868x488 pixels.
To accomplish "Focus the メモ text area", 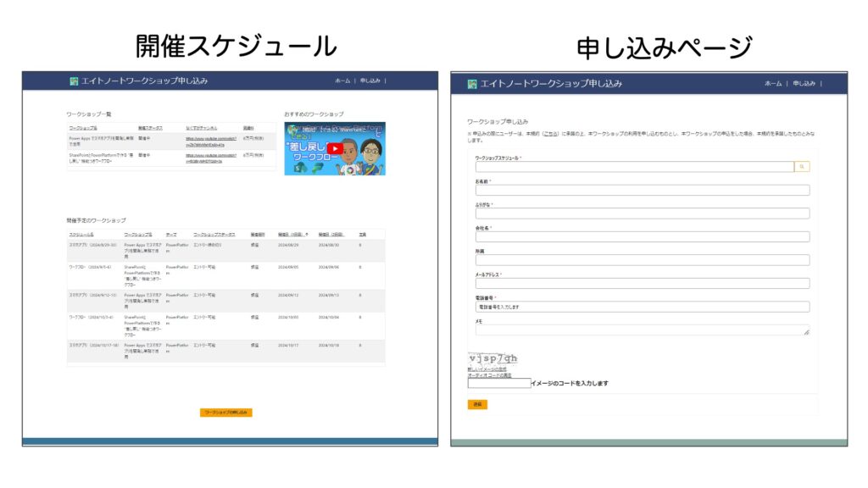I will 643,330.
